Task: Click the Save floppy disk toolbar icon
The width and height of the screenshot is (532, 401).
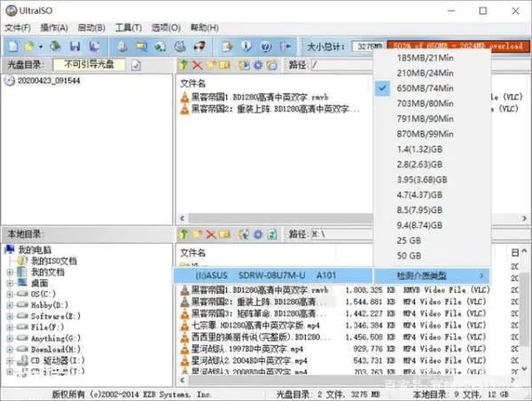Action: click(x=75, y=46)
